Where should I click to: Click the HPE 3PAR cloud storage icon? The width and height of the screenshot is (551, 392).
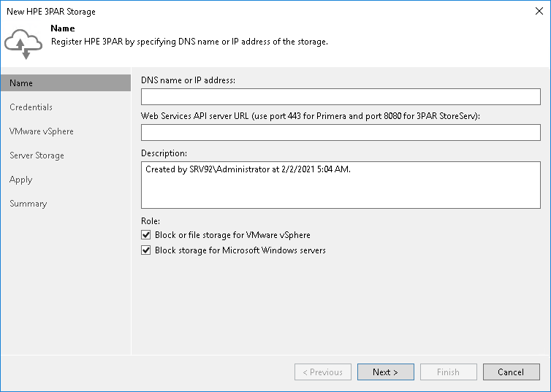(x=23, y=42)
